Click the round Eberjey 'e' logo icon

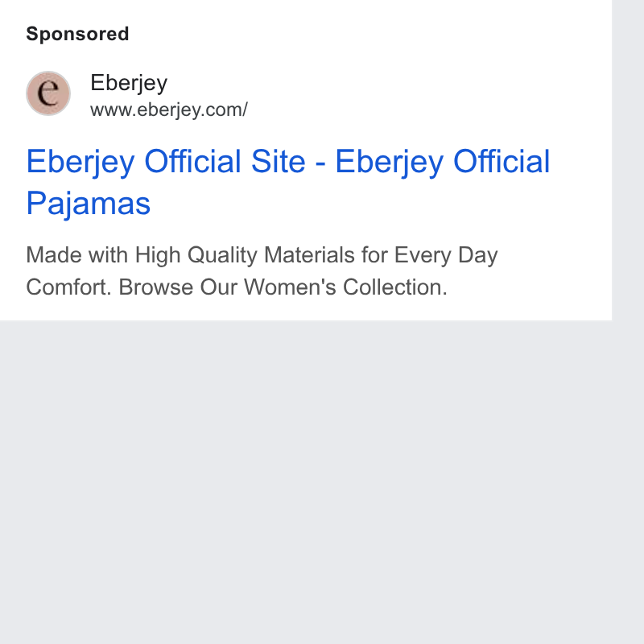click(x=48, y=93)
